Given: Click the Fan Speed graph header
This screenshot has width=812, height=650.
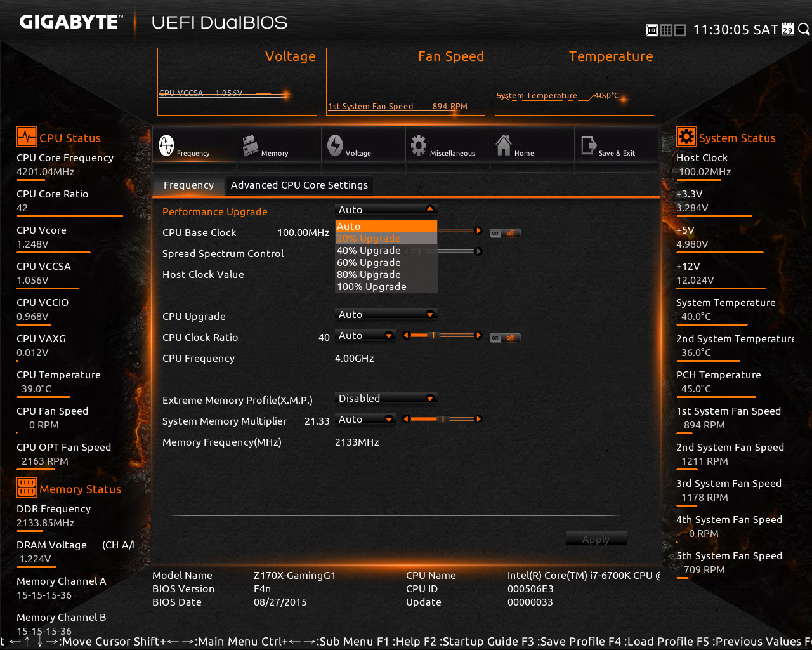Looking at the screenshot, I should tap(451, 56).
